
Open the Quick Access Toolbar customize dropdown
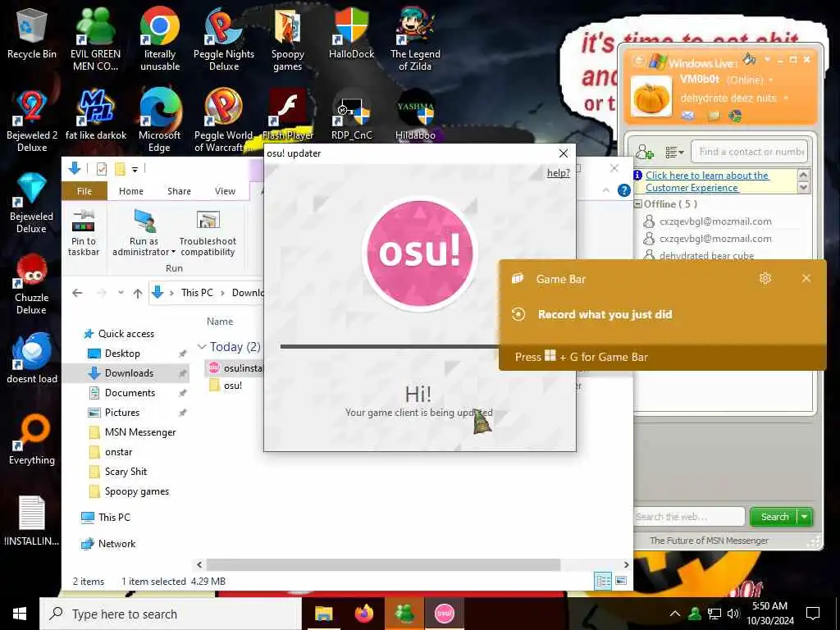(135, 169)
